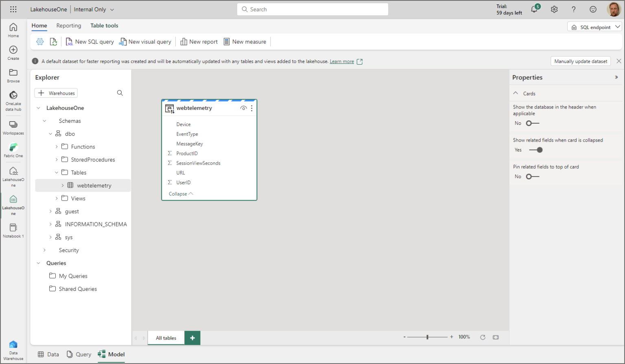Viewport: 625px width, 364px height.
Task: Click the fit-to-screen icon near the zoom control
Action: 496,337
